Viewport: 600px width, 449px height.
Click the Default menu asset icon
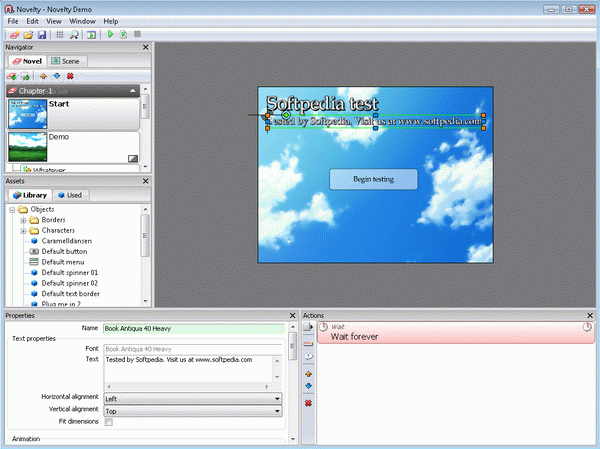(x=34, y=262)
